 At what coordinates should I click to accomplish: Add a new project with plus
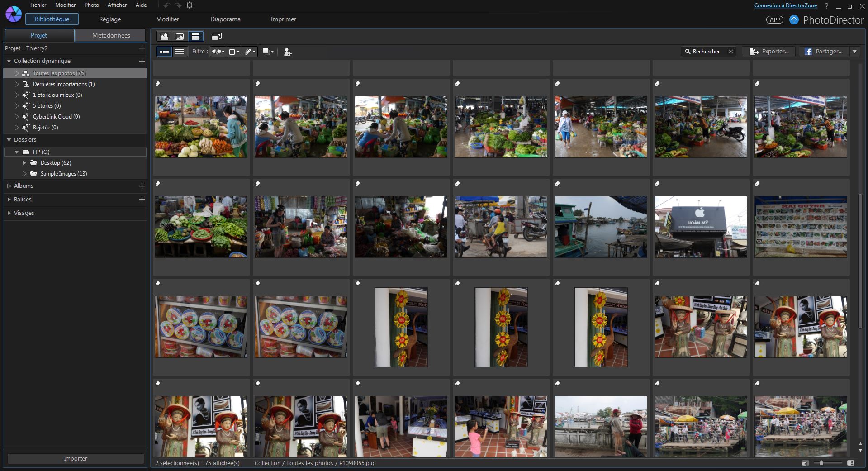click(x=142, y=48)
